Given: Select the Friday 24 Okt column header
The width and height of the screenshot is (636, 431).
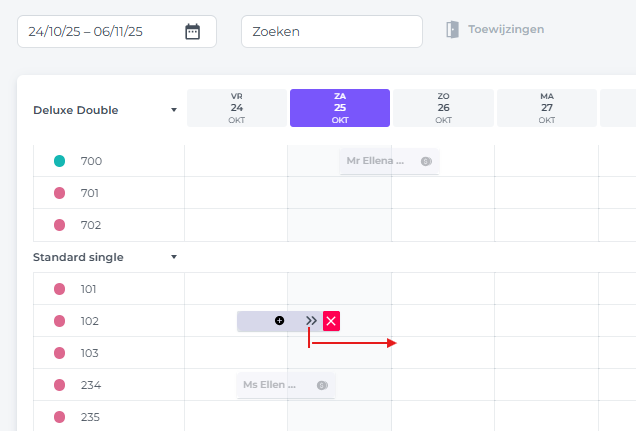Looking at the screenshot, I should tap(237, 108).
